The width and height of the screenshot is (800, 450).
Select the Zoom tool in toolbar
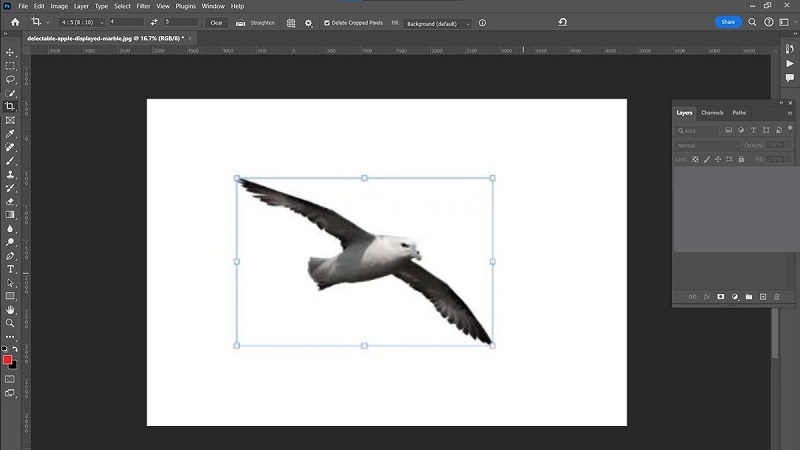10,323
